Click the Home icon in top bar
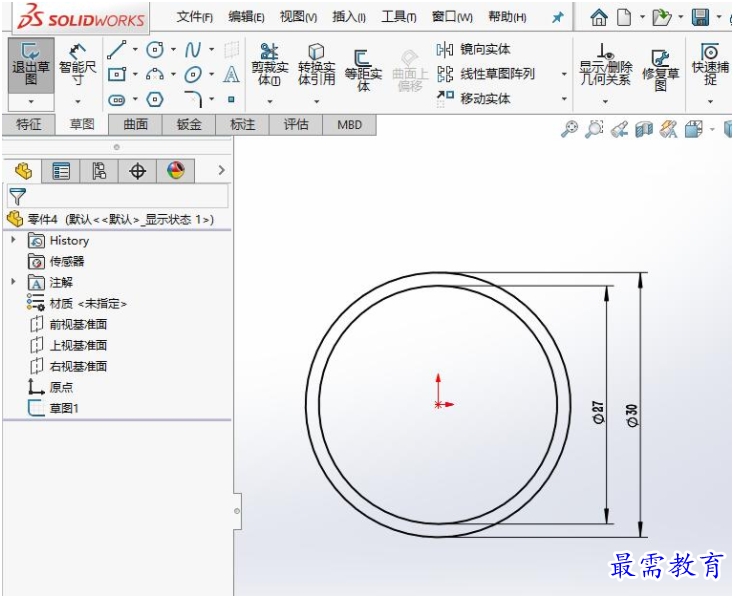This screenshot has width=732, height=597. pyautogui.click(x=599, y=18)
